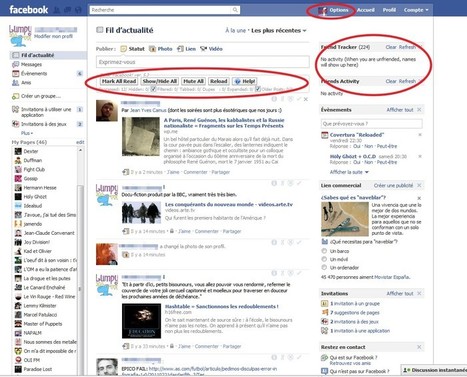Click the page suggestions icon in Invitations box
This screenshot has width=467, height=377.
(x=324, y=313)
